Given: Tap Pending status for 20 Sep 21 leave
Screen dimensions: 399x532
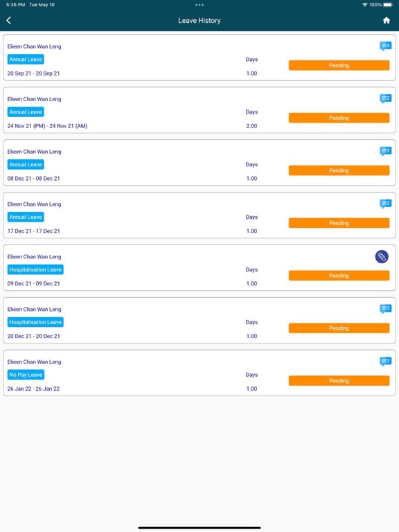Looking at the screenshot, I should (x=339, y=65).
